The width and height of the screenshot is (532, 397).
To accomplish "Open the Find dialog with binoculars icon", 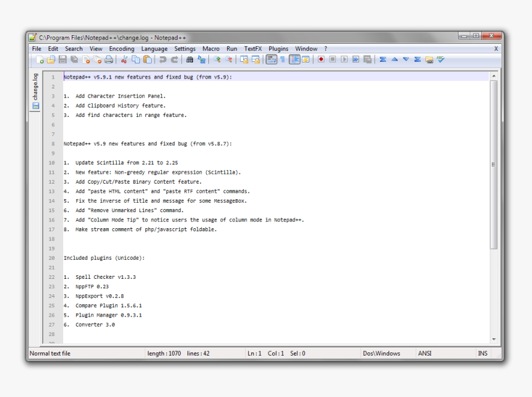I will 190,59.
